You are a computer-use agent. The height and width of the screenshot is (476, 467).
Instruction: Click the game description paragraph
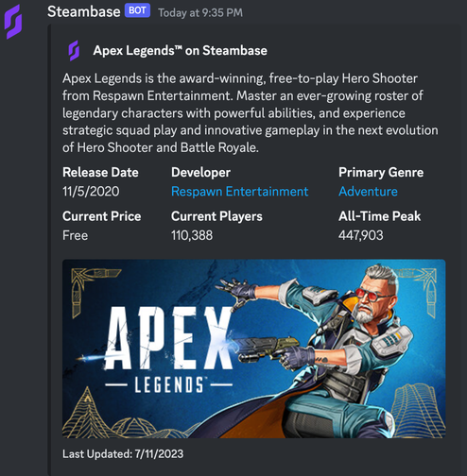[x=251, y=113]
